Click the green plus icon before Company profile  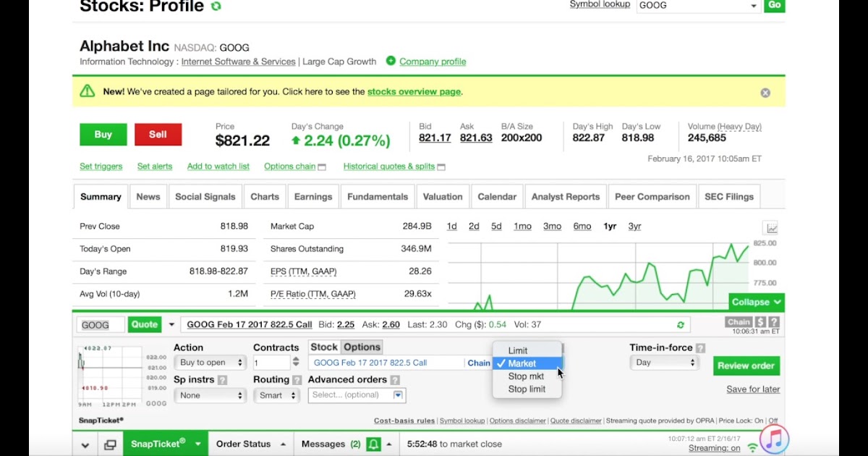391,61
